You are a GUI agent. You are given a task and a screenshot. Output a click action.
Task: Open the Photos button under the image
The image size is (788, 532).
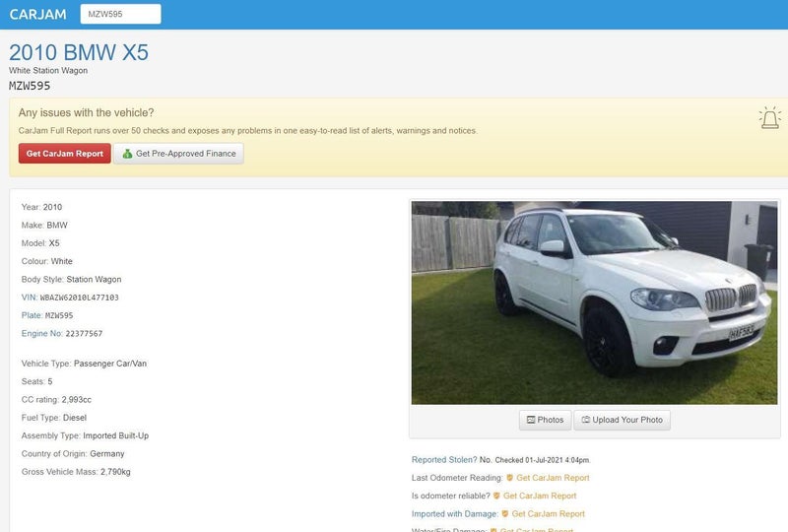pos(546,420)
